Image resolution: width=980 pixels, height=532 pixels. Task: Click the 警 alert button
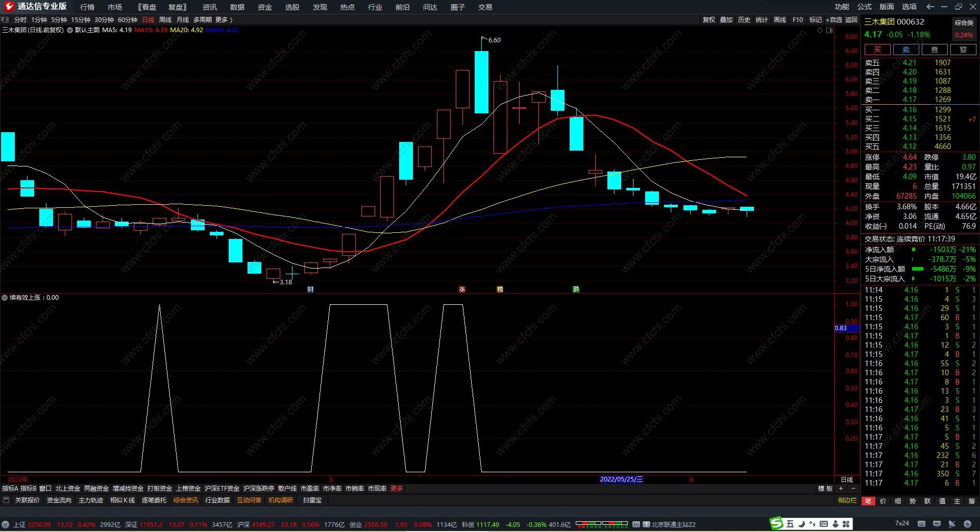(x=963, y=50)
